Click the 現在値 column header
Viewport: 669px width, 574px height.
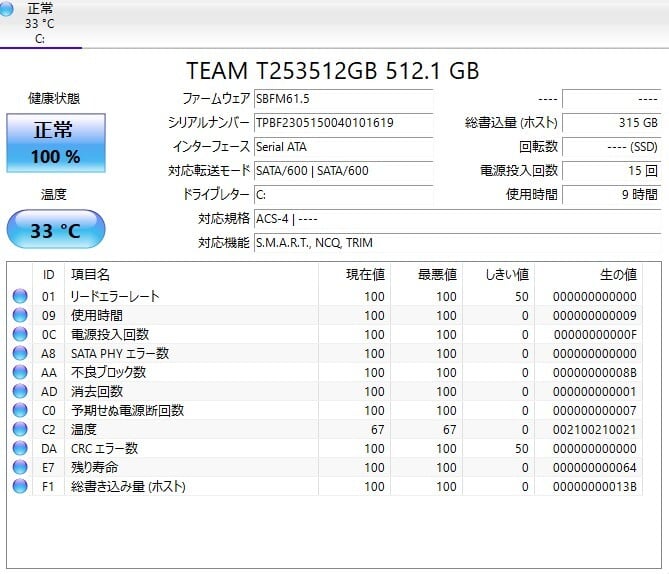pyautogui.click(x=355, y=274)
